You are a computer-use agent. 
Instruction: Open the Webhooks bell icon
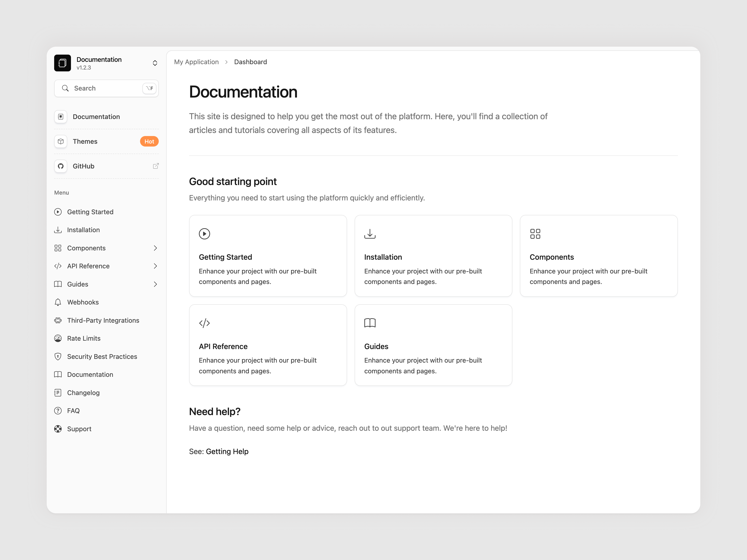tap(58, 302)
